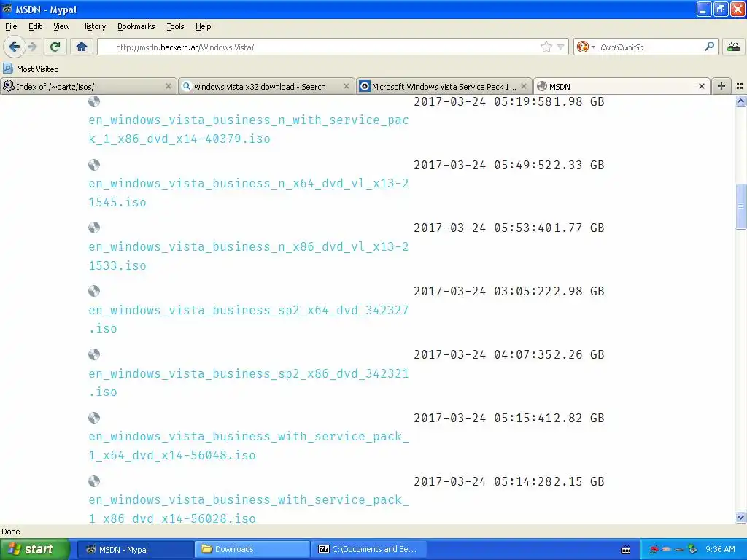Click the 9:36 AM clock

click(x=720, y=549)
